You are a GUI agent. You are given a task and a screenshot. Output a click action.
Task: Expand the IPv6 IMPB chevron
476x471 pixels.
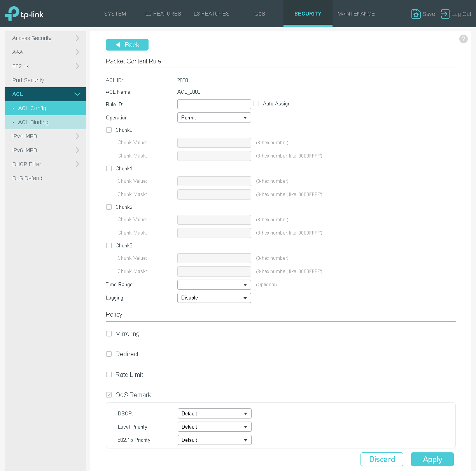[x=77, y=150]
